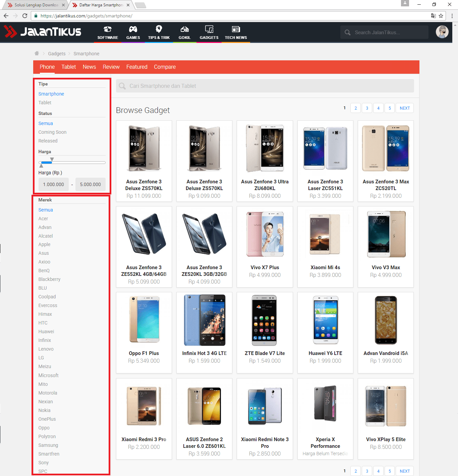Image resolution: width=458 pixels, height=476 pixels.
Task: Click the gadget search magnifier icon
Action: (122, 86)
